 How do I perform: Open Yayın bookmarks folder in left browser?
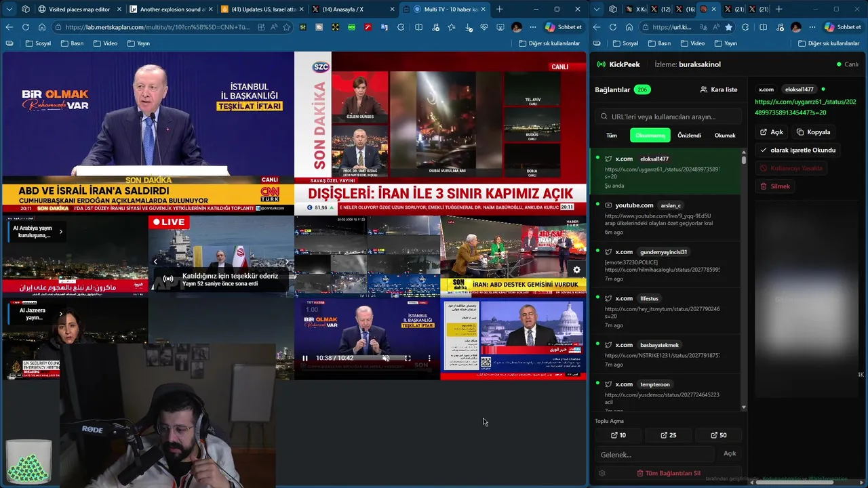click(x=138, y=43)
